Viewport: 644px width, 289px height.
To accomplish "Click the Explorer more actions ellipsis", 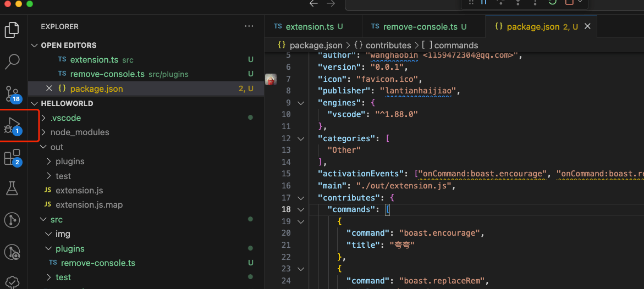I will (x=249, y=26).
